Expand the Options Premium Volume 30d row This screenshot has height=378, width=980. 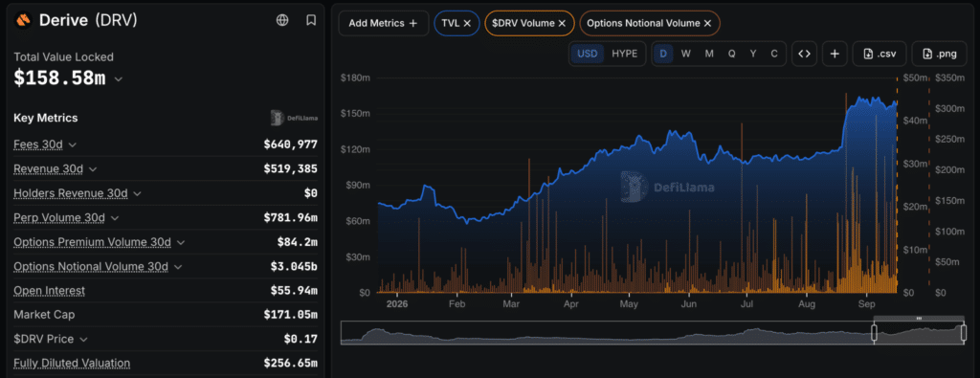pos(181,242)
